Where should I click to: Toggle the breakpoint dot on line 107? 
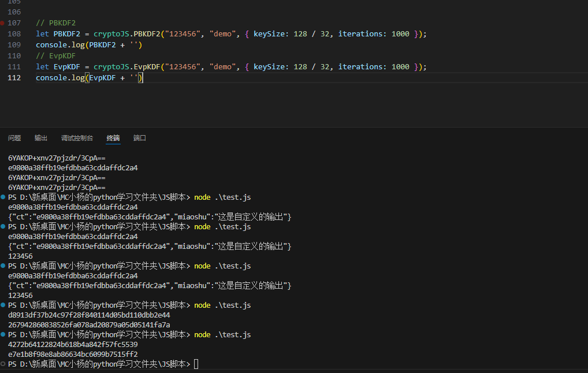[x=3, y=23]
